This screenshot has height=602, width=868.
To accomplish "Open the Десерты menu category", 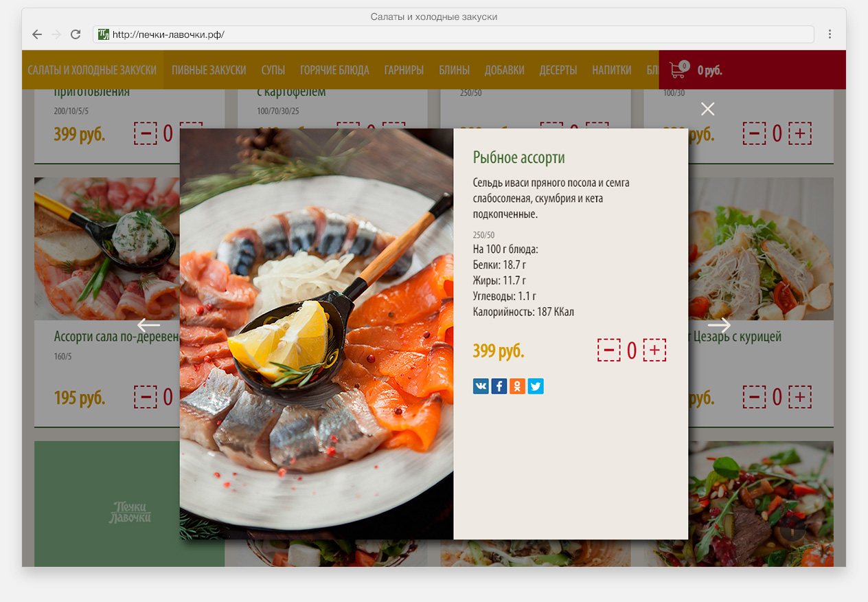I will (558, 70).
